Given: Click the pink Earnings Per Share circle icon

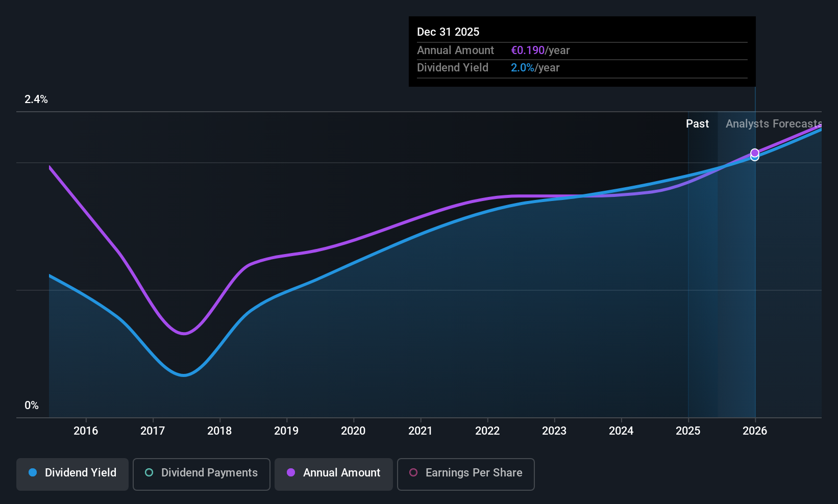Looking at the screenshot, I should point(413,473).
